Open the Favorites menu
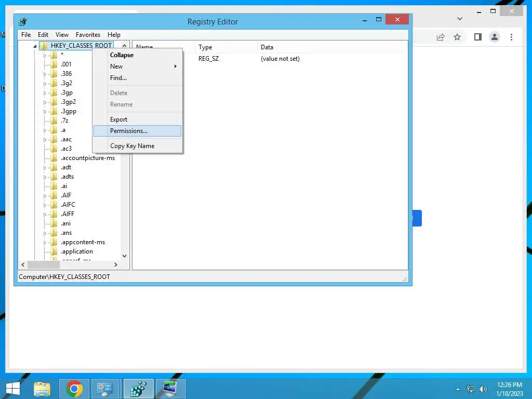532x399 pixels. coord(88,35)
